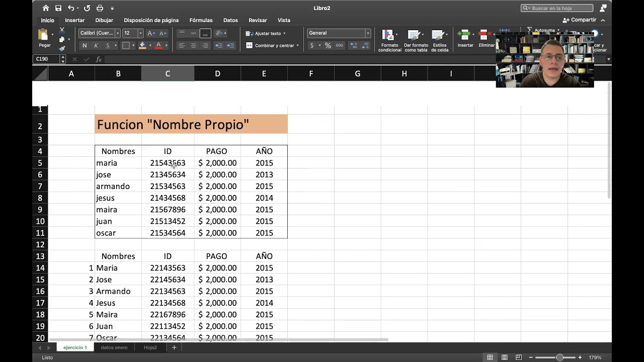The height and width of the screenshot is (362, 644).
Task: Switch to the Insertar ribbon tab
Action: point(74,20)
